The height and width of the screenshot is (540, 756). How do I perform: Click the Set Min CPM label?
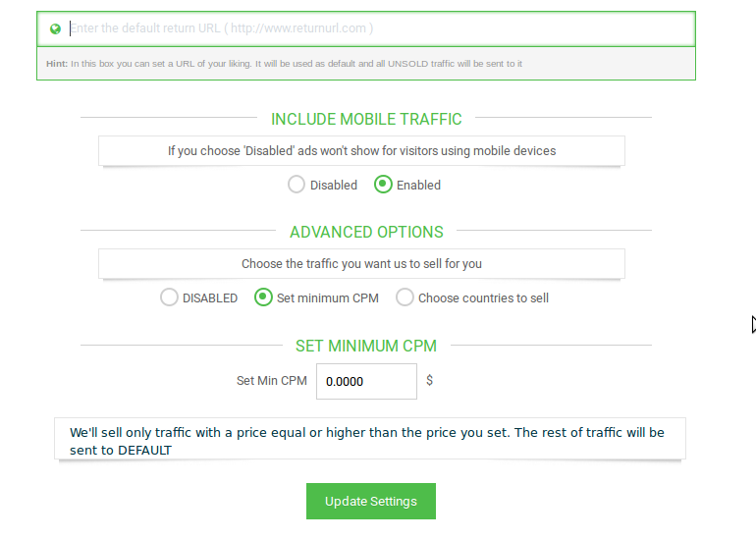click(x=272, y=381)
